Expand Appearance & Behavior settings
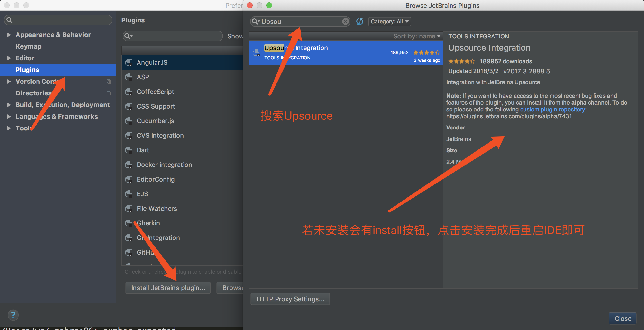 (9, 35)
